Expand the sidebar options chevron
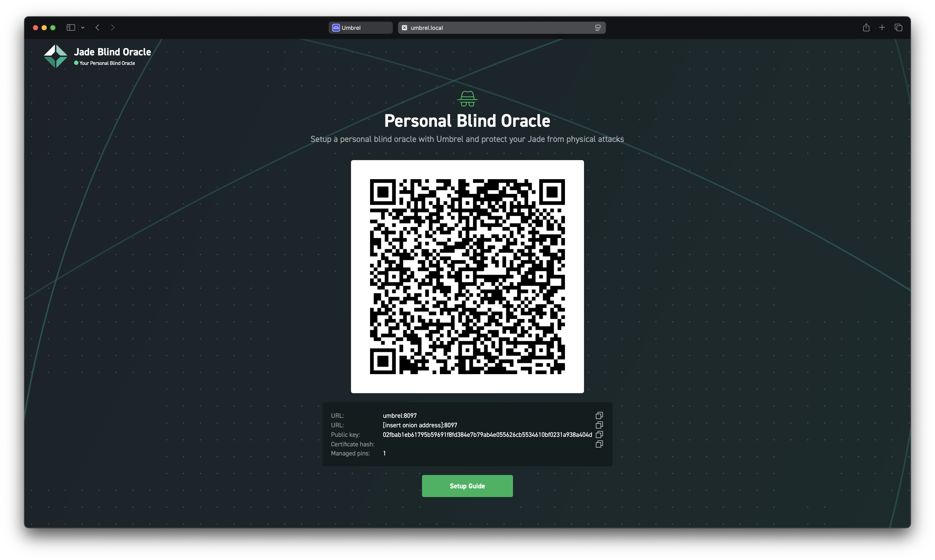The image size is (935, 560). (x=83, y=27)
